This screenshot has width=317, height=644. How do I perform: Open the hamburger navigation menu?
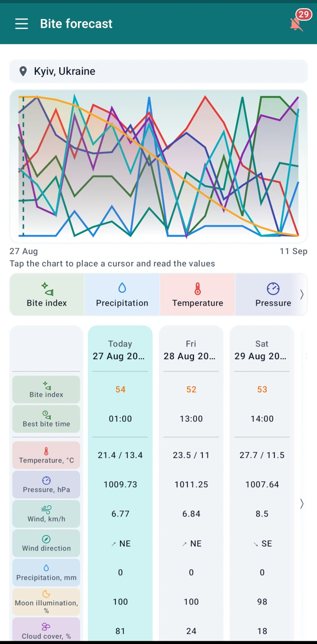pyautogui.click(x=21, y=24)
